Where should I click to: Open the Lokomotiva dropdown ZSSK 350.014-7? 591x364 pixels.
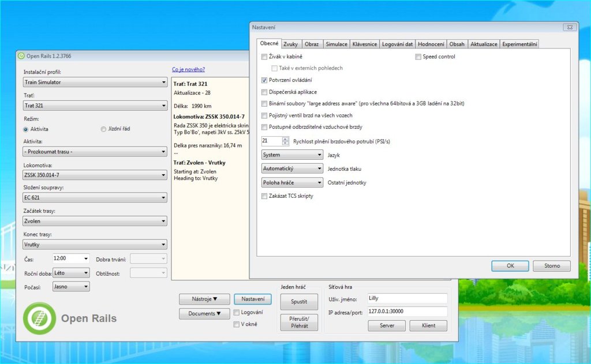point(95,175)
